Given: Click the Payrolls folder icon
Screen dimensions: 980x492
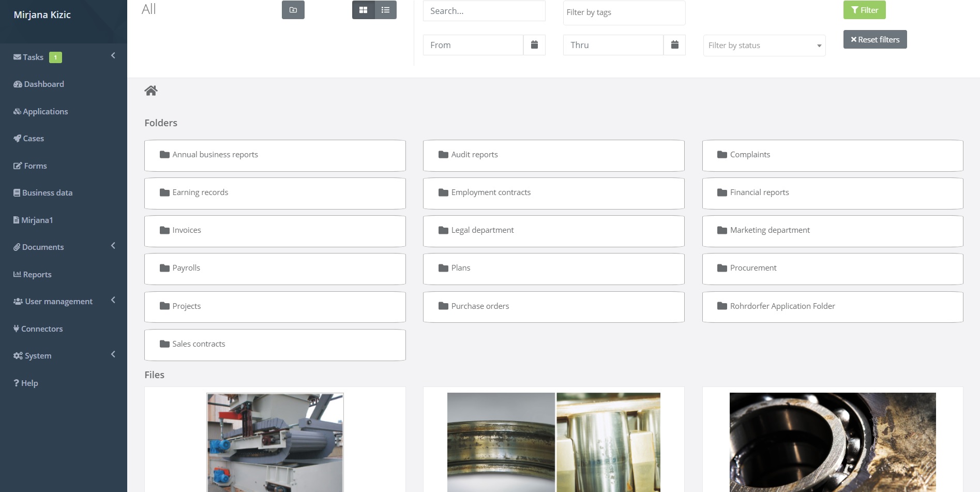Looking at the screenshot, I should pyautogui.click(x=164, y=268).
